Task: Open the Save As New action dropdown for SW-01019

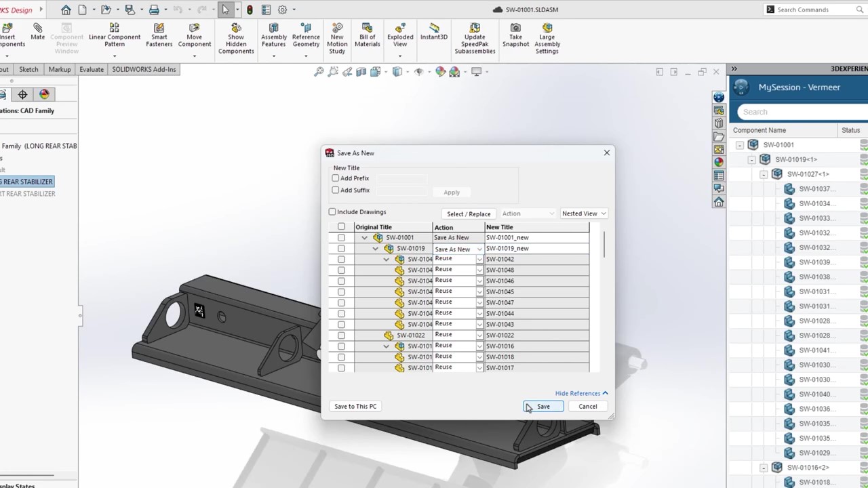Action: (479, 249)
